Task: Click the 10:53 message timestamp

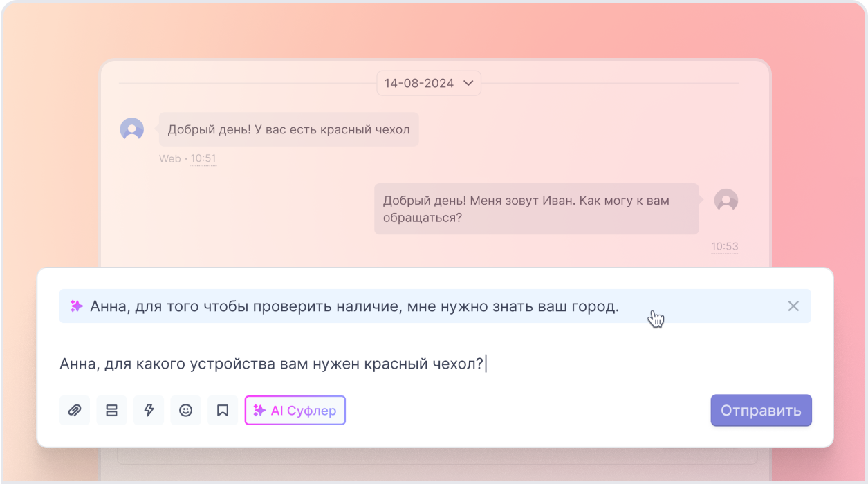Action: point(725,246)
